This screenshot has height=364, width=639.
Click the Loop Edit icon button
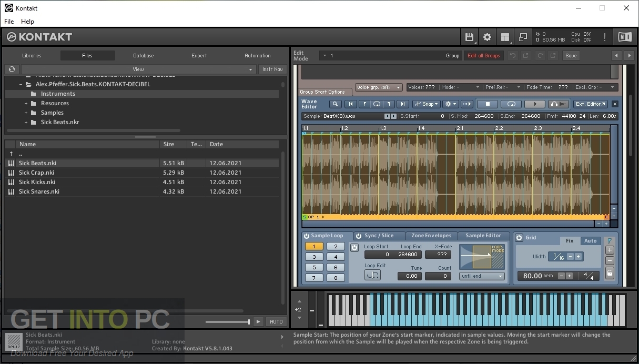(x=372, y=275)
